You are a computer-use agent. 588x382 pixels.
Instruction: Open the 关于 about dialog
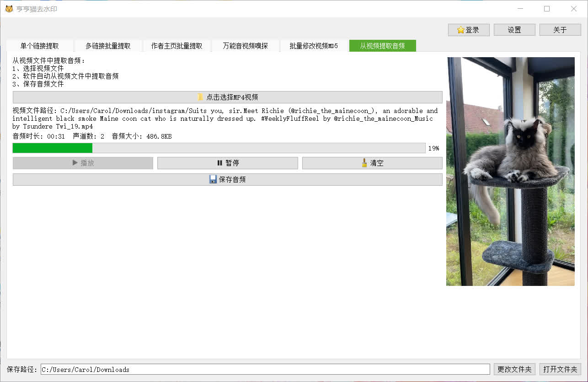click(560, 29)
